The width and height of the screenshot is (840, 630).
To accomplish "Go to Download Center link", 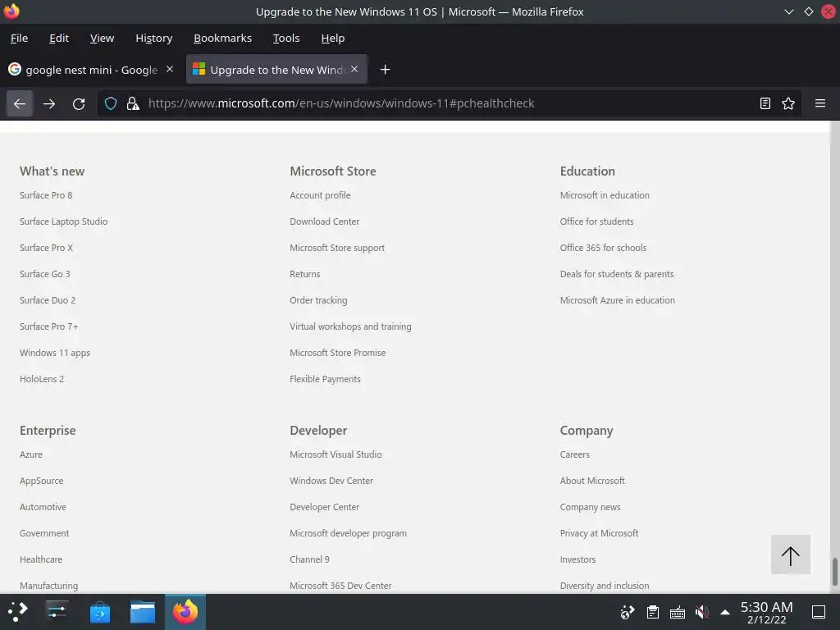I will click(x=325, y=221).
